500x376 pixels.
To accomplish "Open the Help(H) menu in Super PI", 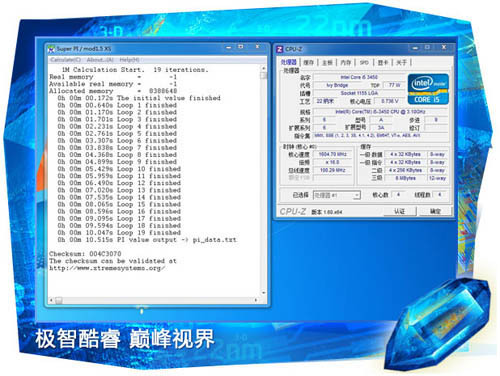I will (x=129, y=60).
